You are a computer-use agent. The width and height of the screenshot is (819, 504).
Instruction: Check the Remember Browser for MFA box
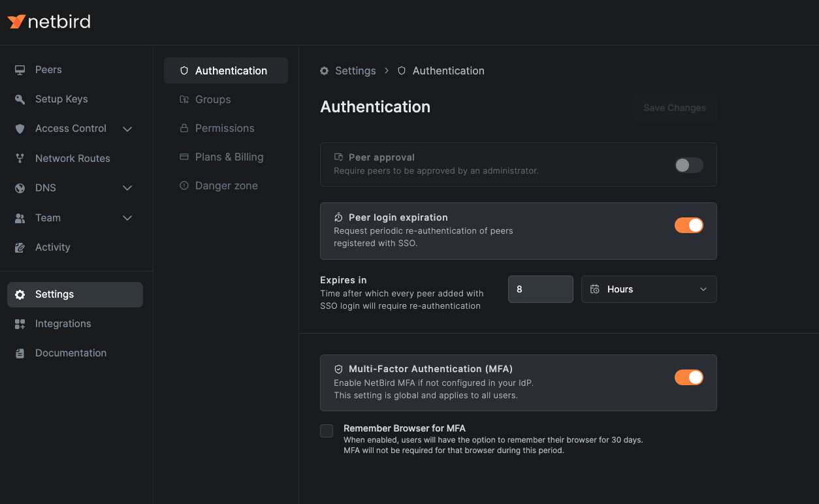pyautogui.click(x=327, y=431)
